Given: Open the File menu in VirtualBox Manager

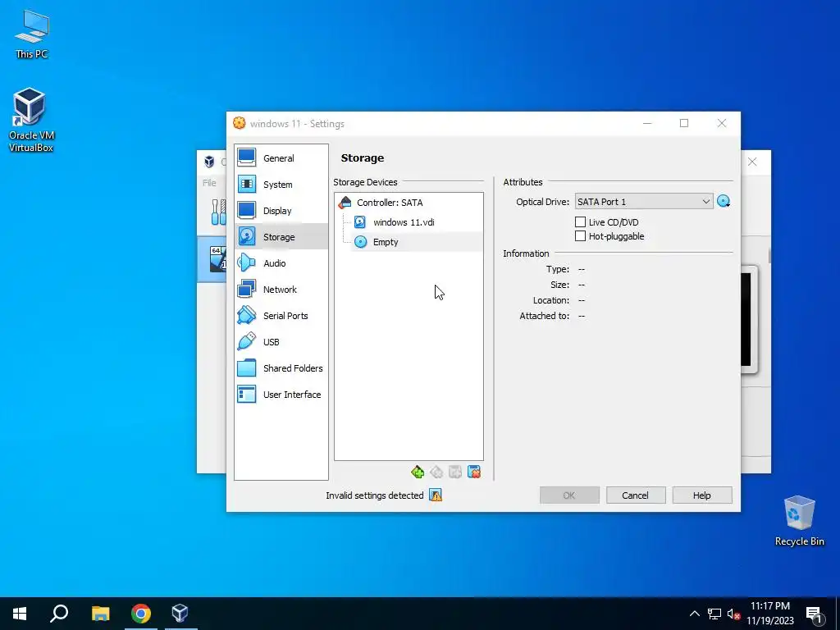Looking at the screenshot, I should pos(209,183).
